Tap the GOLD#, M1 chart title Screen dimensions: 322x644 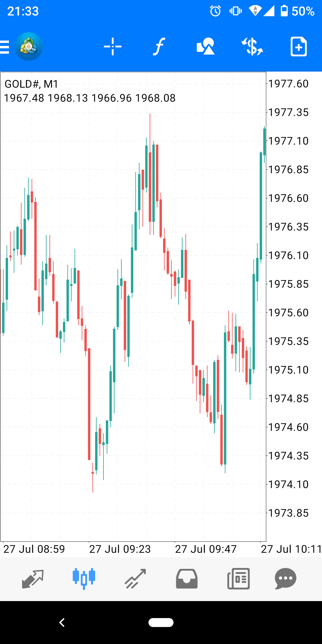click(31, 84)
